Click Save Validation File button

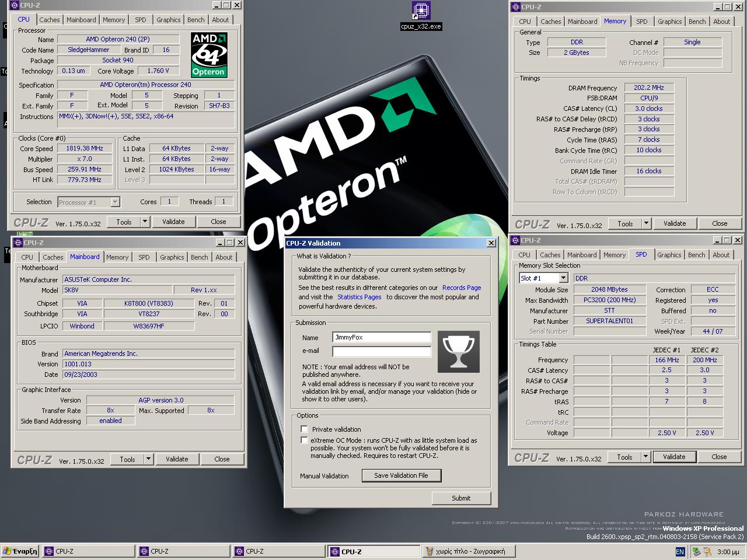[x=401, y=475]
